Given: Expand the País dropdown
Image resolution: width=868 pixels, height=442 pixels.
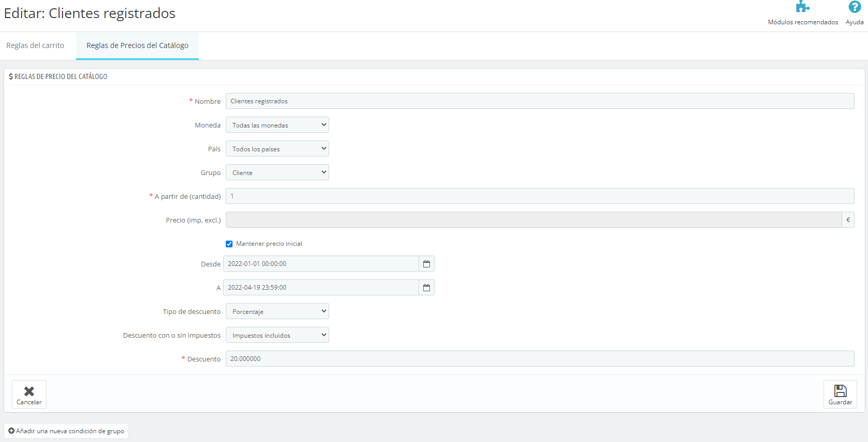Looking at the screenshot, I should click(277, 149).
